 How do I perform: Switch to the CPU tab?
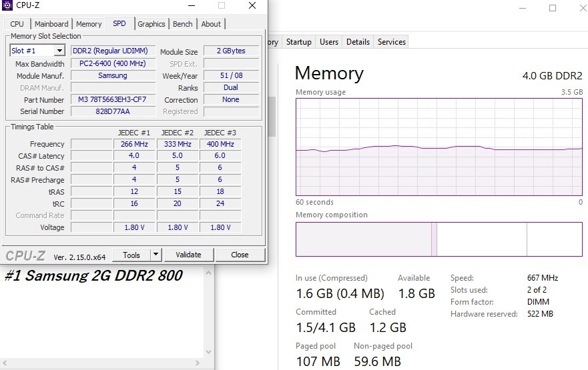(17, 24)
